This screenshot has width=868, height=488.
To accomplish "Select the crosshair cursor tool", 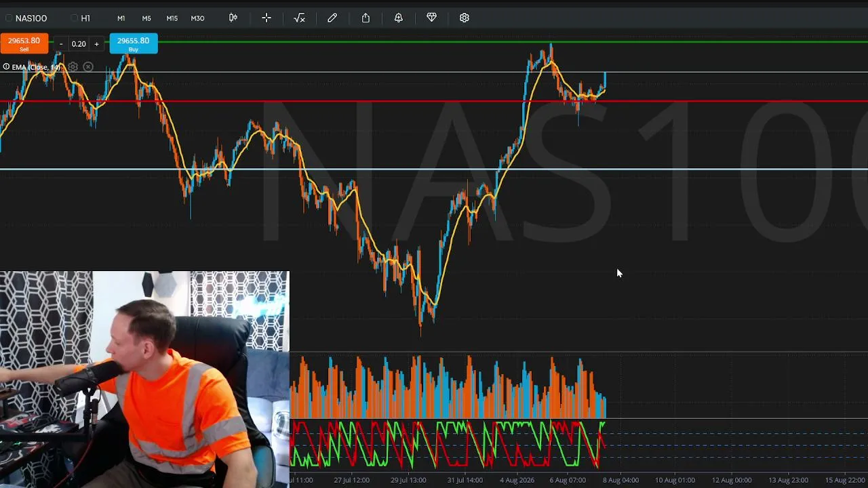I will point(267,18).
